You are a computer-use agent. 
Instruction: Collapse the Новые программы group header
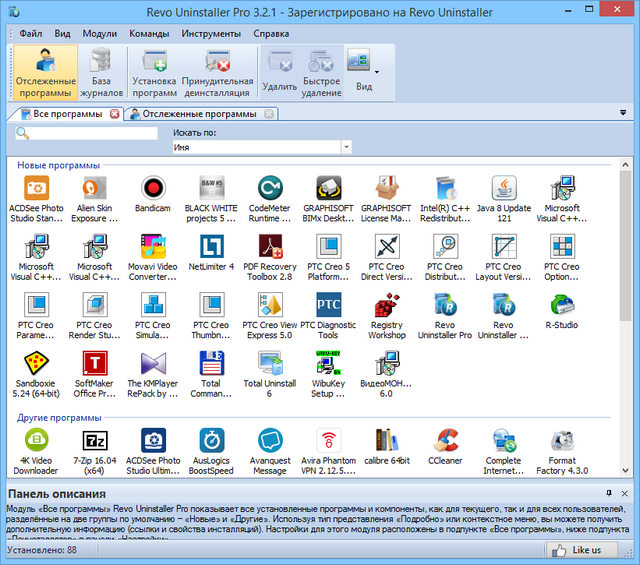click(x=58, y=164)
